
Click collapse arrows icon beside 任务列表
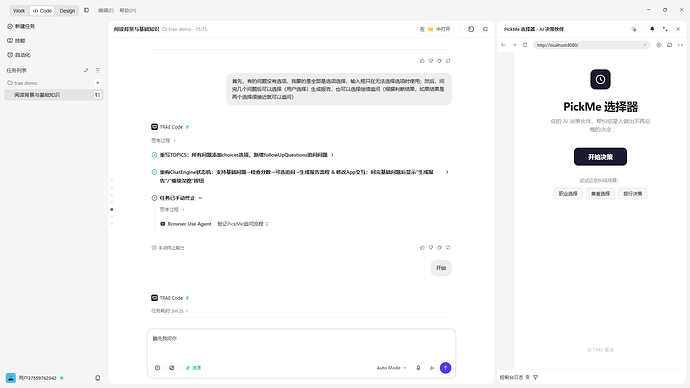(86, 70)
